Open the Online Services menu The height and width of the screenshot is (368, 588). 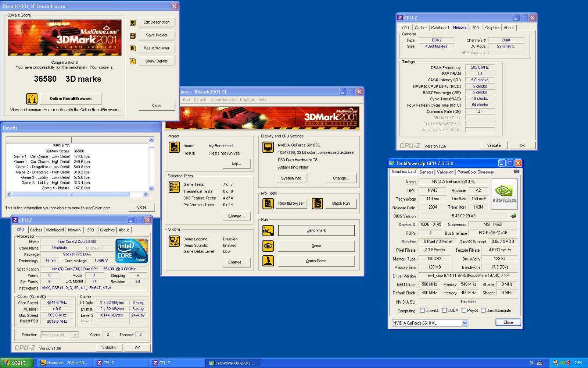pyautogui.click(x=223, y=100)
